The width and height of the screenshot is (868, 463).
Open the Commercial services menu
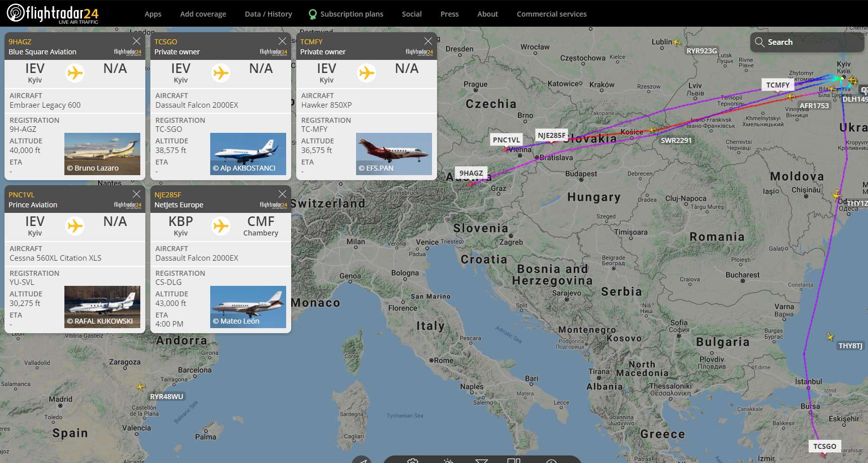tap(552, 14)
